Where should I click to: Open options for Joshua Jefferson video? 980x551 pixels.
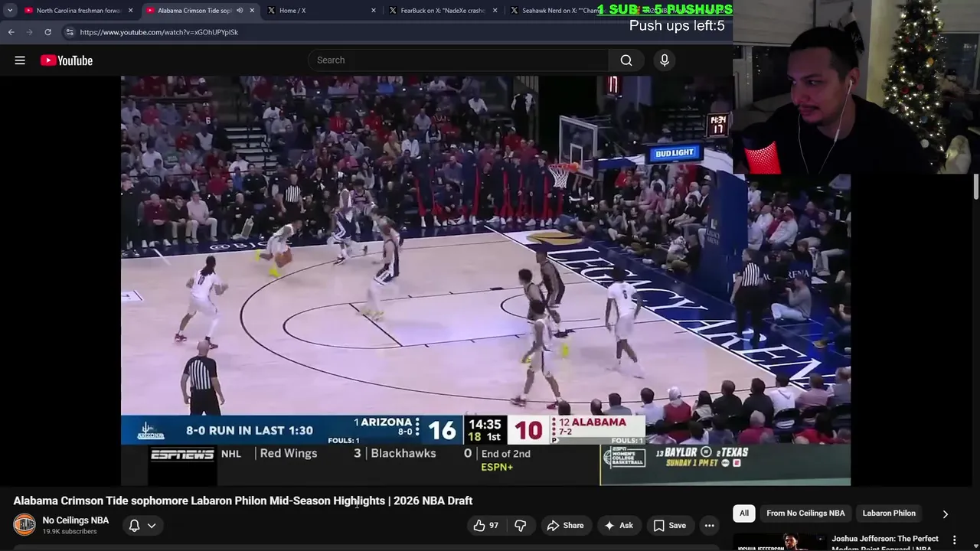pyautogui.click(x=954, y=541)
